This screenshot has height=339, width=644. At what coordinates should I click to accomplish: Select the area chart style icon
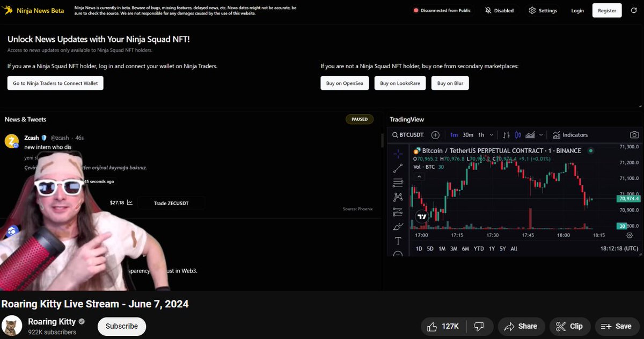click(x=530, y=135)
